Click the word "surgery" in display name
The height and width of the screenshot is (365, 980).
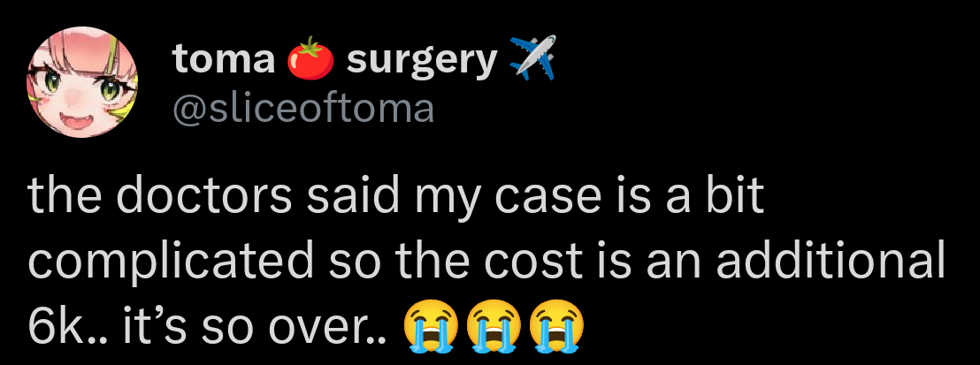click(422, 62)
